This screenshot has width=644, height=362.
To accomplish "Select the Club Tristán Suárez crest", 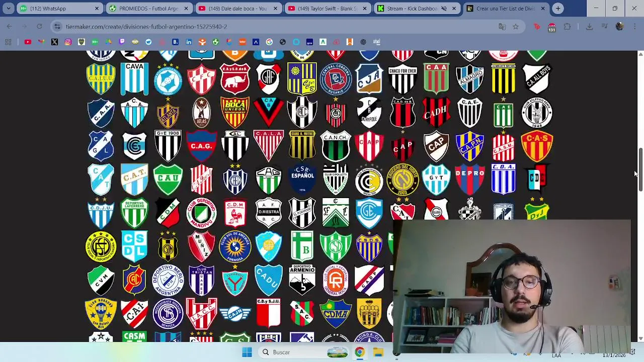I will coord(201,280).
